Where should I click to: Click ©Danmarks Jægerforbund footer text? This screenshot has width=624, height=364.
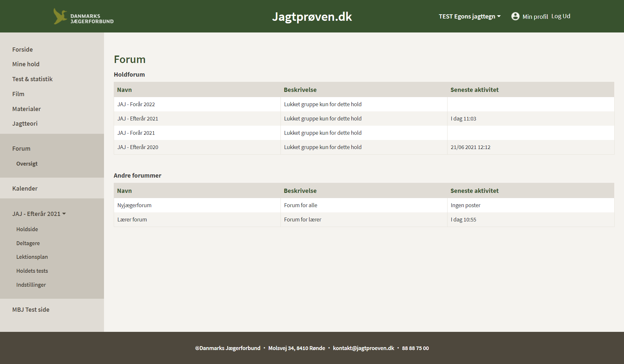coord(227,348)
